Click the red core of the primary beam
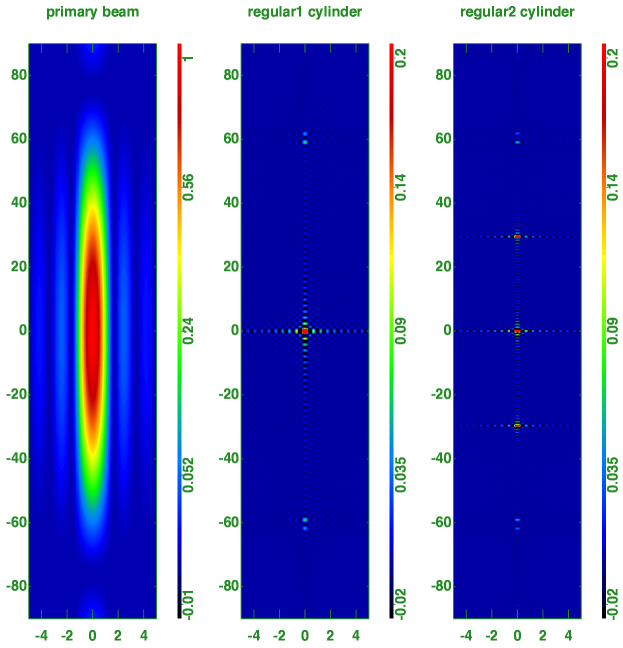Image resolution: width=623 pixels, height=648 pixels. [93, 331]
